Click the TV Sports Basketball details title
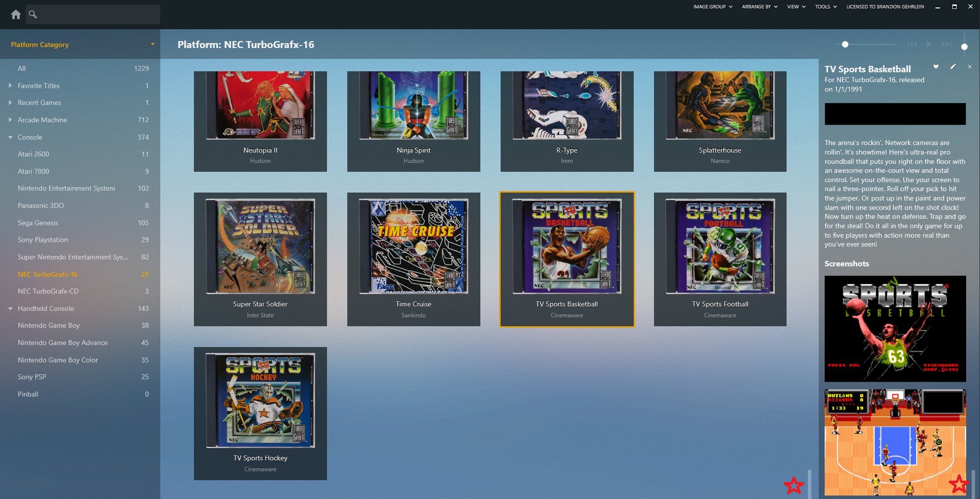The width and height of the screenshot is (980, 499). coord(868,69)
